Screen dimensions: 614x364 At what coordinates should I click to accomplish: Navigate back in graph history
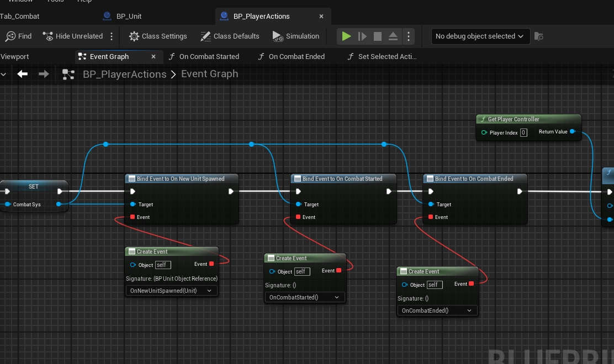(x=22, y=74)
